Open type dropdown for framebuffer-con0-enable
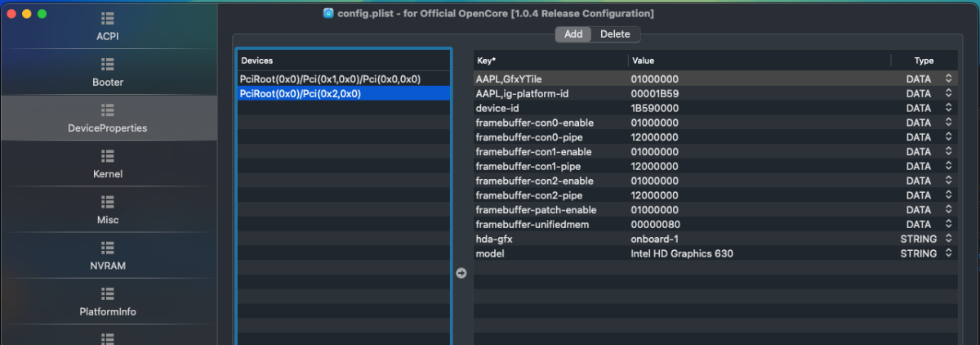Viewport: 980px width, 345px height. point(948,123)
